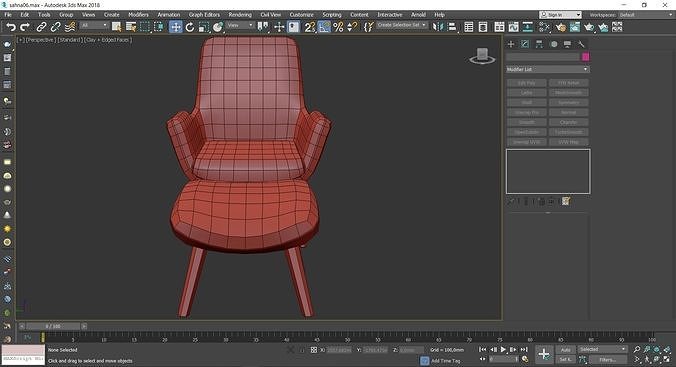Open the Customize menu
The image size is (676, 367).
301,15
